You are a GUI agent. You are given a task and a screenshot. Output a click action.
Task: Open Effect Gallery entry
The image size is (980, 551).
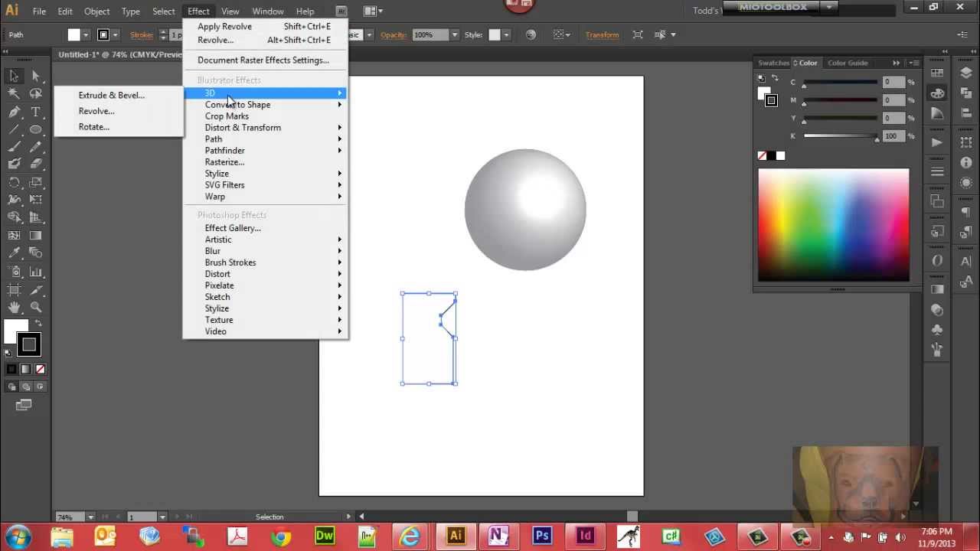(265, 228)
